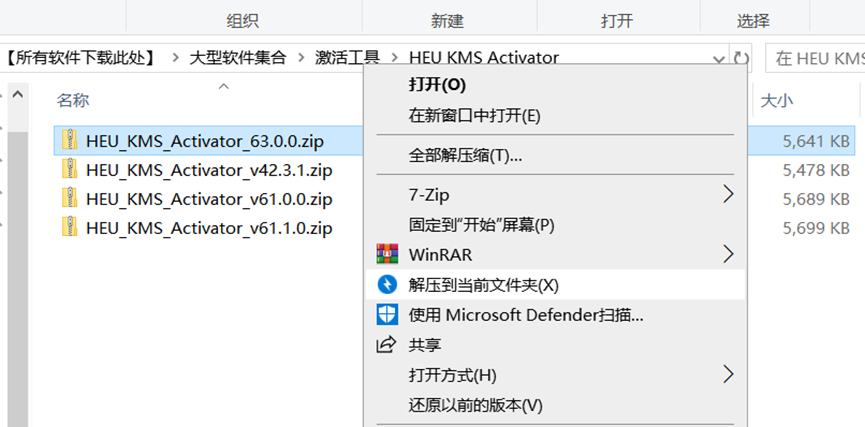This screenshot has width=865, height=427.
Task: Sort files by 名称 column header
Action: click(x=73, y=100)
